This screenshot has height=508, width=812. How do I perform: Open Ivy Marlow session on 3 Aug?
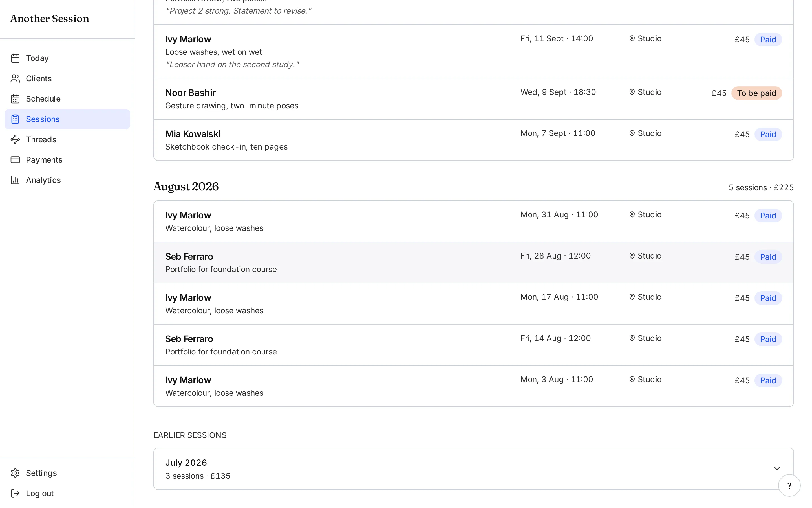[x=473, y=386]
